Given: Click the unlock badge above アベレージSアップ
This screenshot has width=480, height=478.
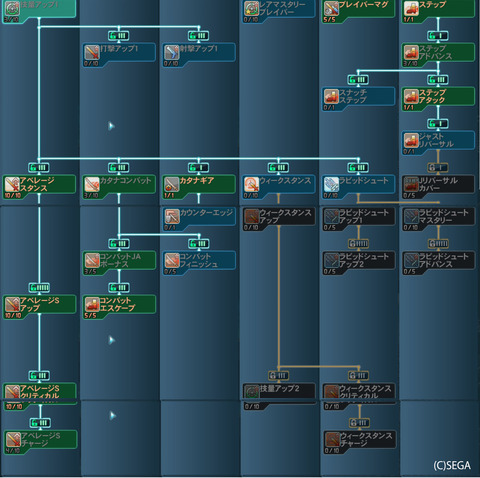Looking at the screenshot, I should [39, 287].
